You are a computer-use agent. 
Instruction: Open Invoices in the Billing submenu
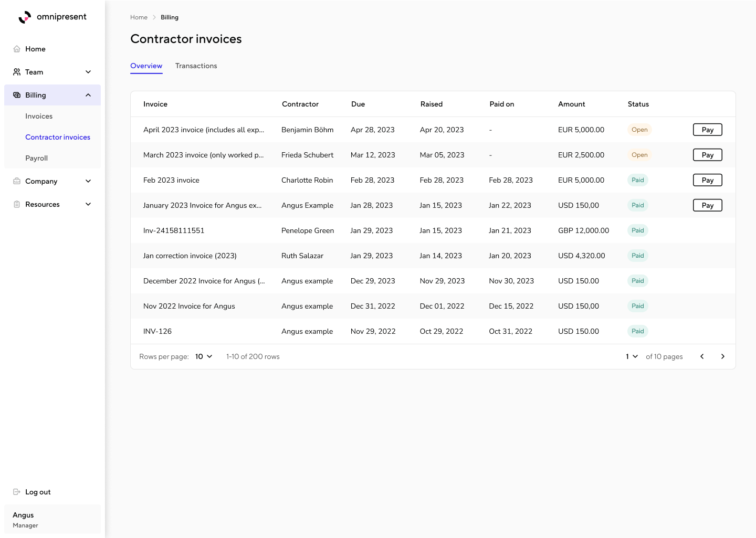click(39, 116)
